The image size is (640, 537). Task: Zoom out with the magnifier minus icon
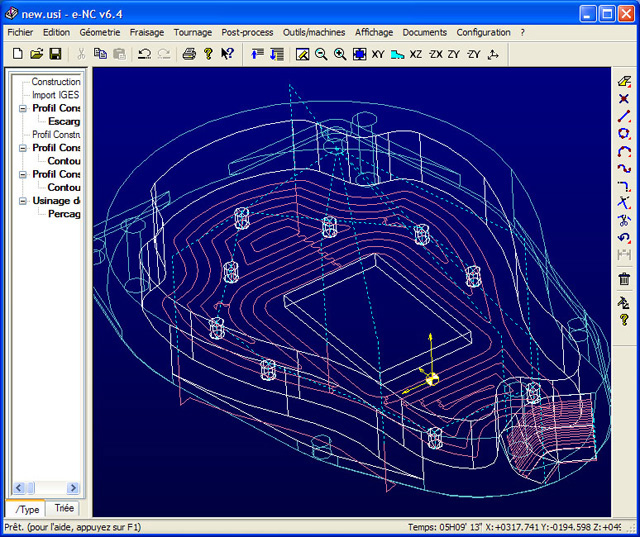coord(321,54)
